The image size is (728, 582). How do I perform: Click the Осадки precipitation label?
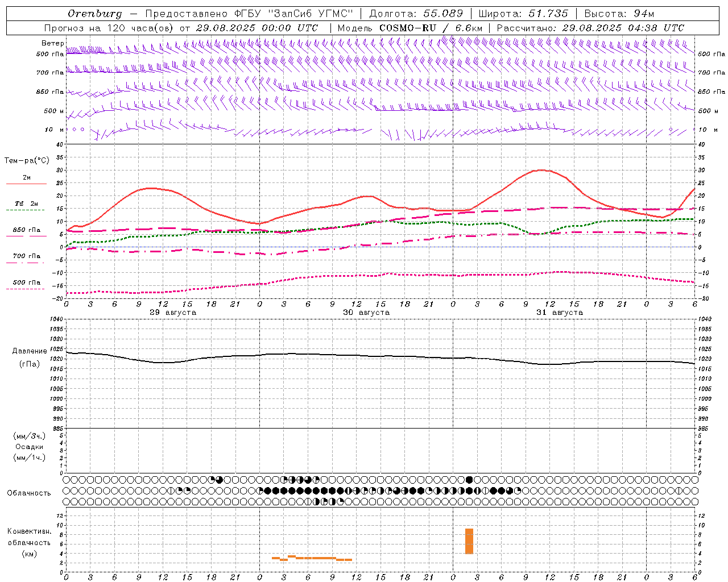[30, 447]
